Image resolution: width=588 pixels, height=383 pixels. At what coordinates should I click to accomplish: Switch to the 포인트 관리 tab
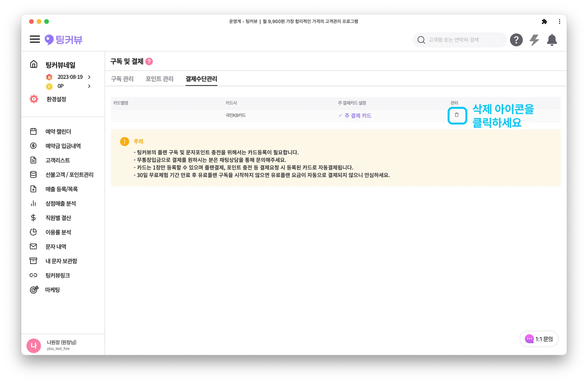pos(159,79)
